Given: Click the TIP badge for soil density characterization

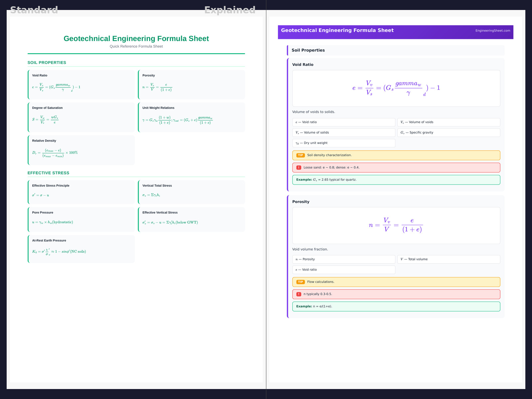Looking at the screenshot, I should pos(300,155).
